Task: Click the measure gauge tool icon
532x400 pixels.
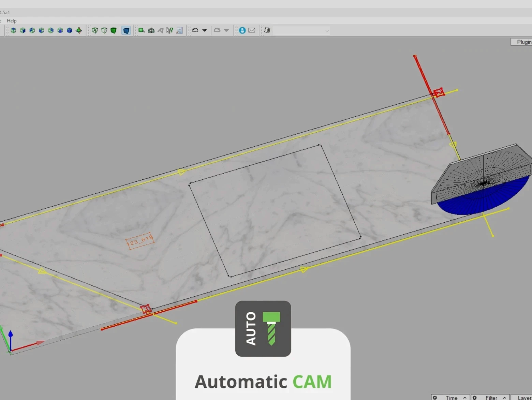Action: pyautogui.click(x=151, y=30)
